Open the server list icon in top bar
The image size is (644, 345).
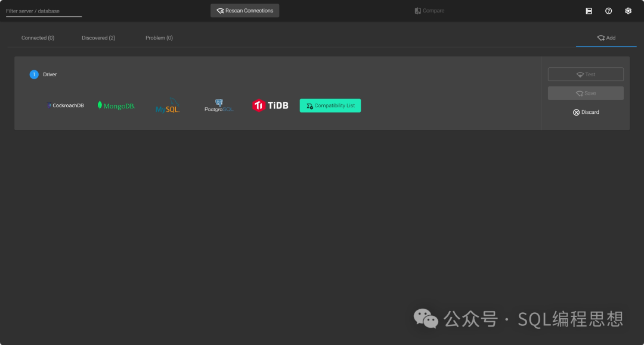click(589, 11)
